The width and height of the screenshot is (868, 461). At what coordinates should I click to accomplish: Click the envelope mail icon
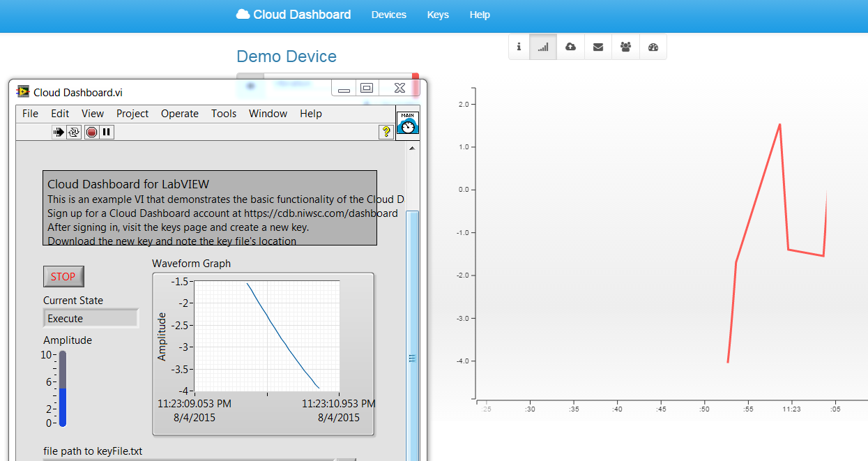pos(598,47)
